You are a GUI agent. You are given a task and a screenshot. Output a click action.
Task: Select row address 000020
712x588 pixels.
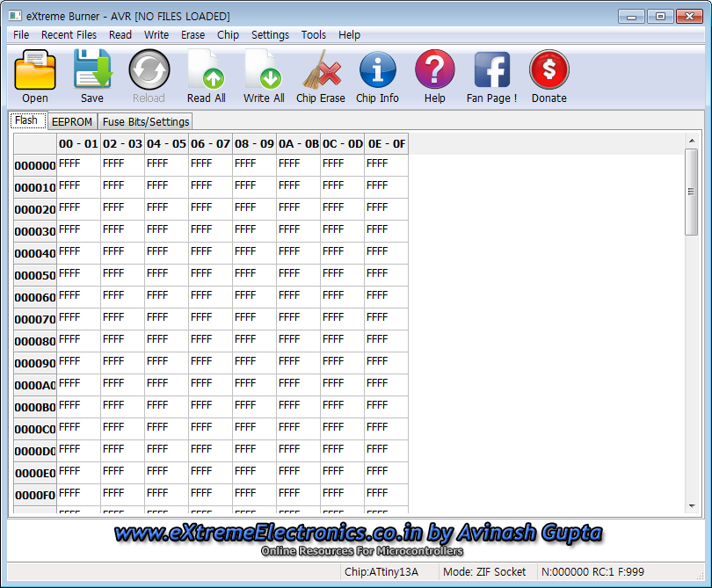click(x=35, y=210)
